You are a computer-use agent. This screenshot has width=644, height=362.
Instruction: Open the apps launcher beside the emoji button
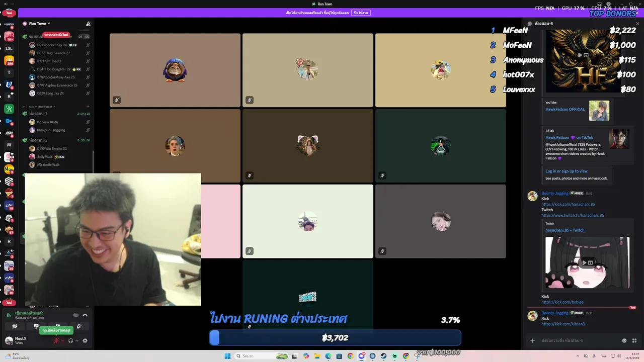[x=634, y=340]
